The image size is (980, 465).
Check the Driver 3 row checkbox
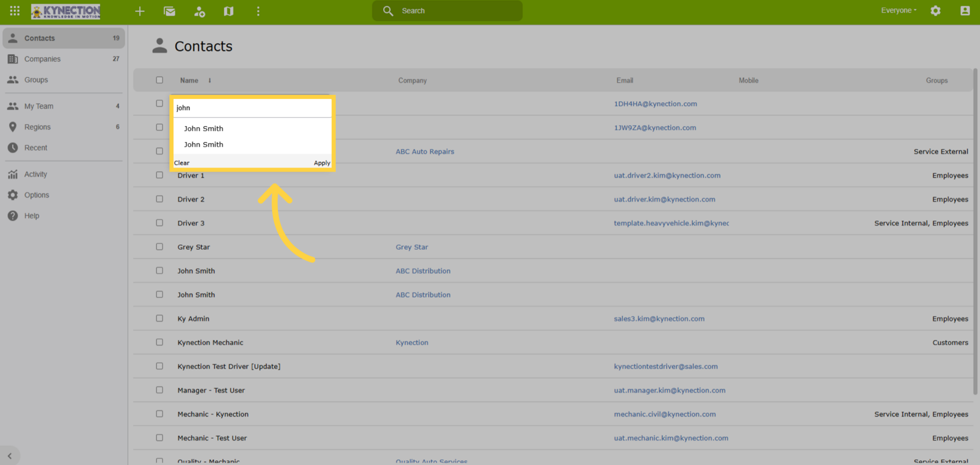coord(159,223)
